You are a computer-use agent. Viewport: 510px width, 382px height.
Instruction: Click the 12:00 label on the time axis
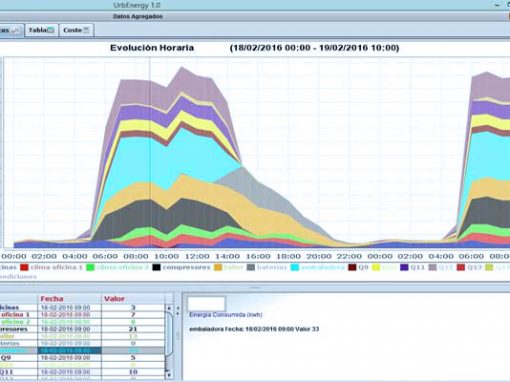click(x=197, y=256)
